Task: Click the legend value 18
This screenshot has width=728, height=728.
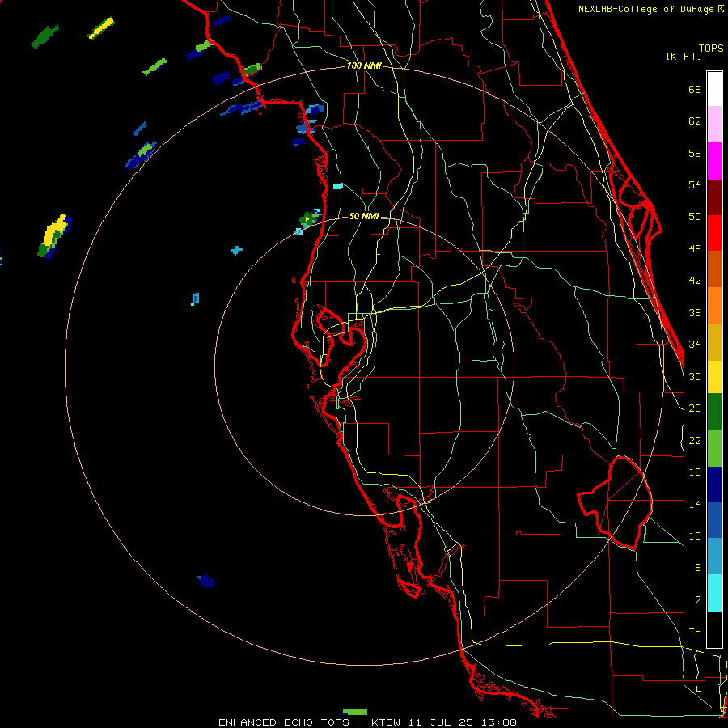Action: [695, 472]
